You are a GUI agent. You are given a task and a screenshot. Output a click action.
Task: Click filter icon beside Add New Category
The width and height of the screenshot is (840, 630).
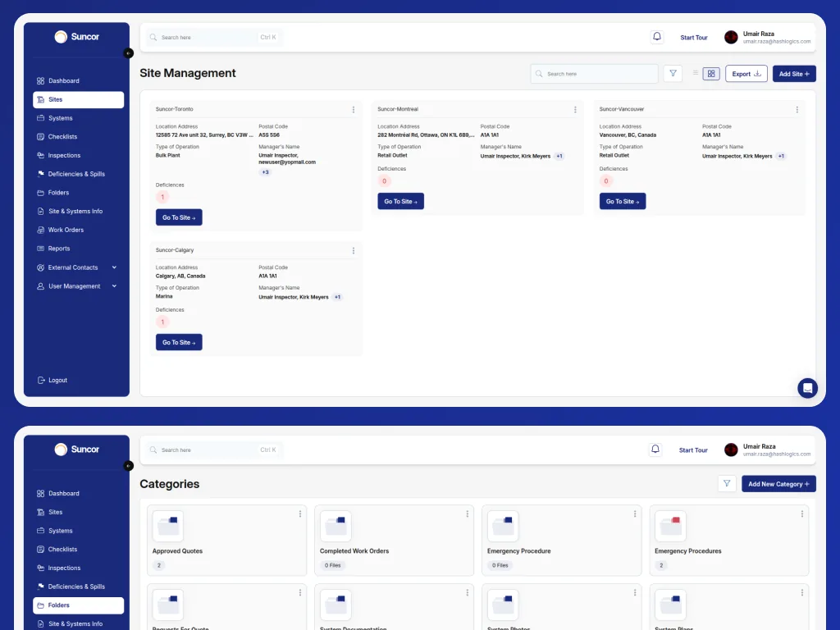click(x=727, y=484)
